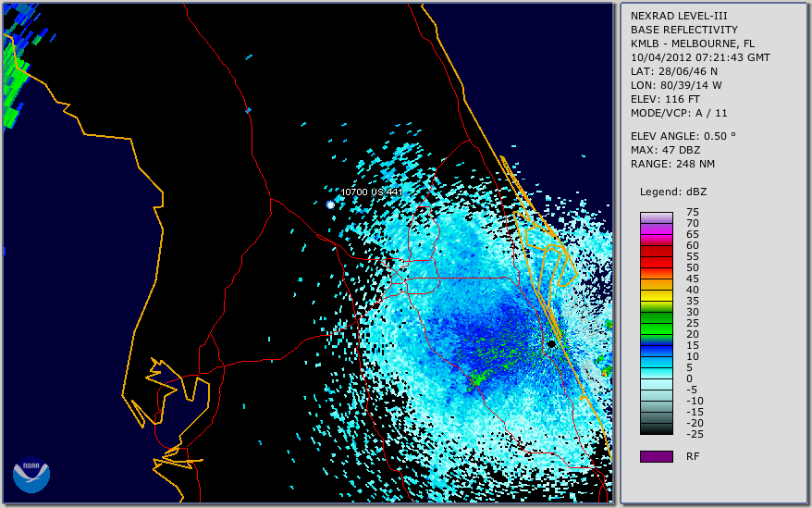The image size is (812, 508).
Task: Click the "NEXRAD LEVEL-III" title text
Action: coord(679,16)
